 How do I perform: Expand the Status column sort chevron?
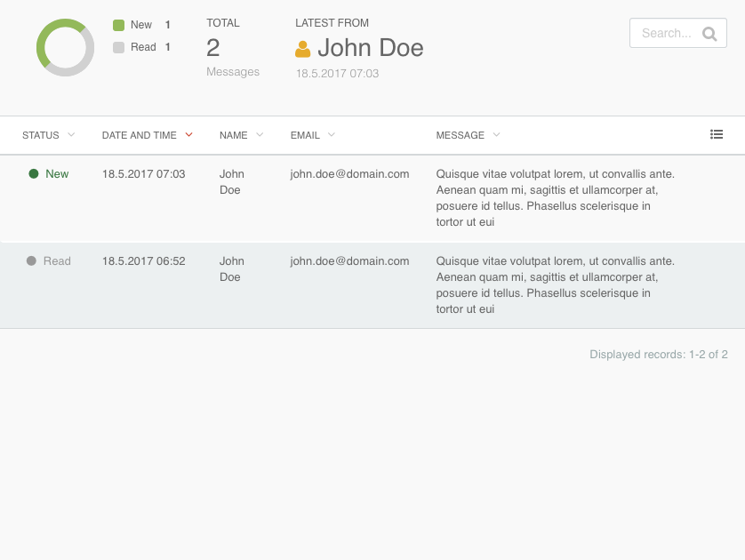(x=71, y=135)
